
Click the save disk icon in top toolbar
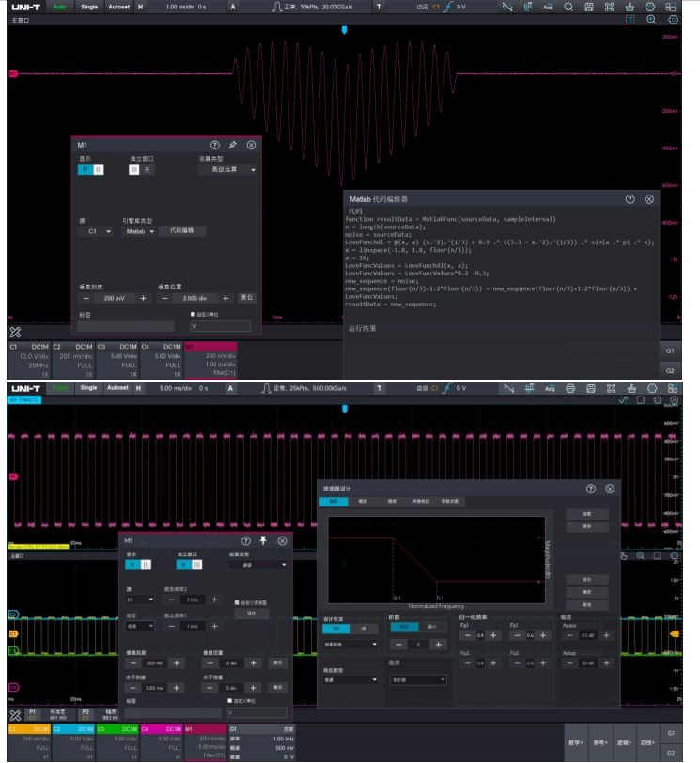(x=588, y=7)
